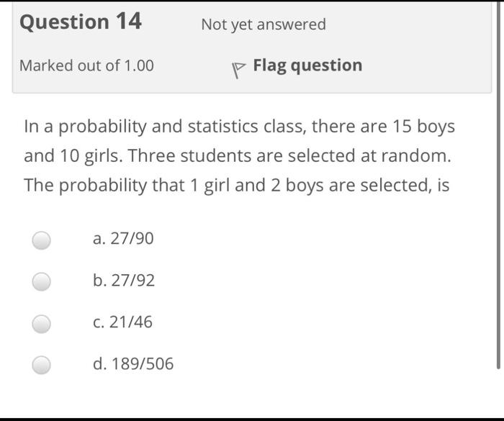Choose the answer text b. 27/92
The width and height of the screenshot is (504, 421).
pyautogui.click(x=124, y=280)
